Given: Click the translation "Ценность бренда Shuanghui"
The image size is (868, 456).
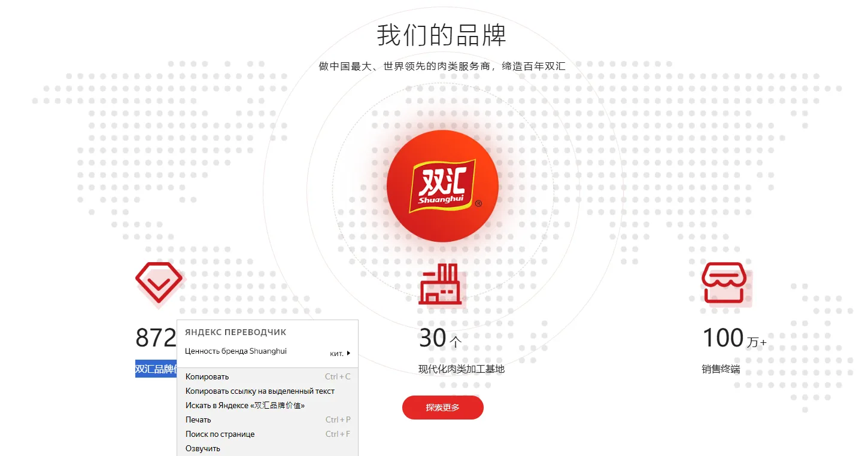Looking at the screenshot, I should pos(236,351).
